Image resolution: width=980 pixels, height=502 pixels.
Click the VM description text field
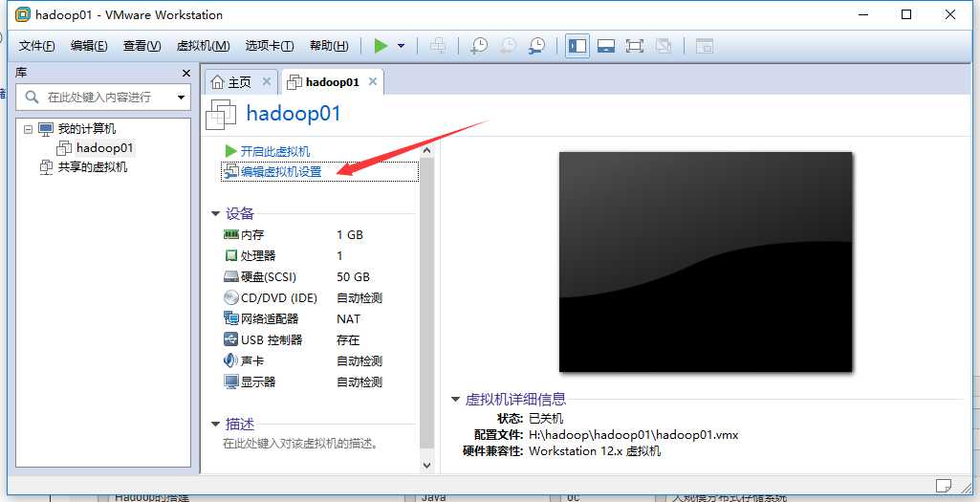300,444
